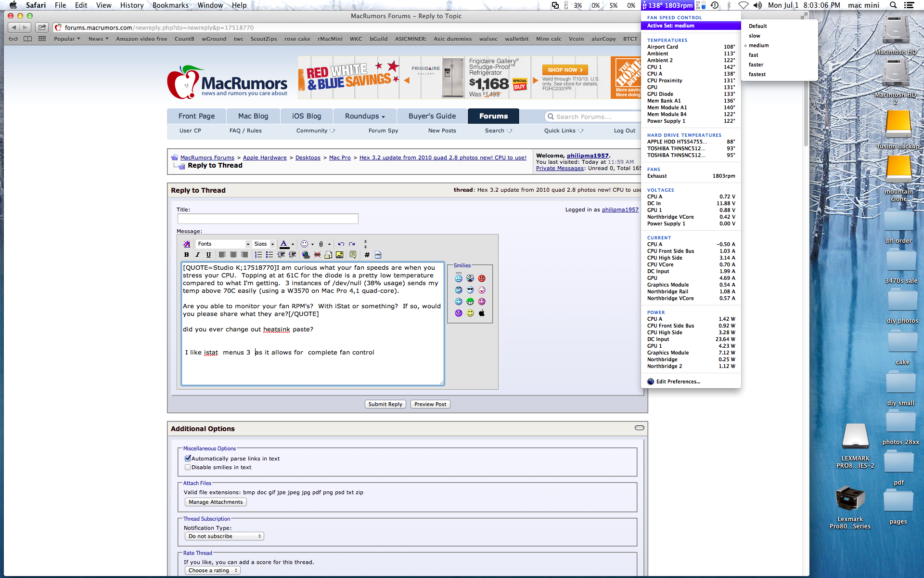Open Spotlight search in menu bar
Screen dimensions: 924x578
tap(893, 5)
